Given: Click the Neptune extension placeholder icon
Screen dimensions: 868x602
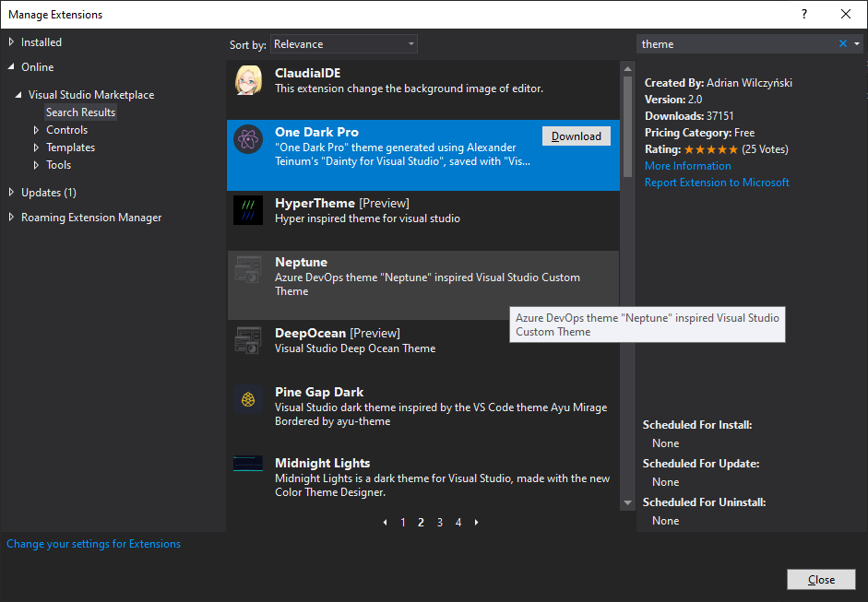Looking at the screenshot, I should click(x=248, y=269).
